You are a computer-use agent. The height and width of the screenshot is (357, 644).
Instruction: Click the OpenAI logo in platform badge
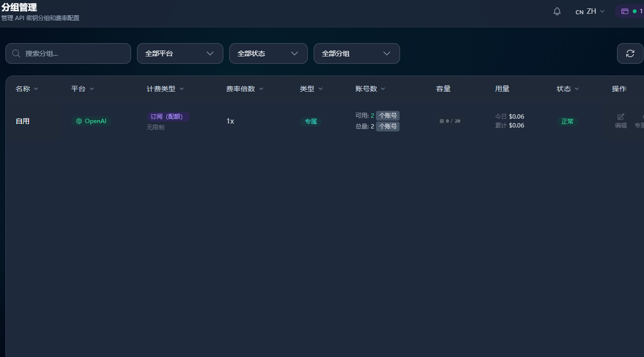(79, 121)
